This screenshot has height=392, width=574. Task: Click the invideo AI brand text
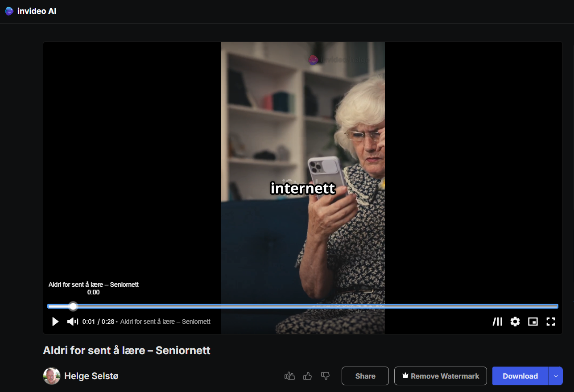[x=37, y=11]
